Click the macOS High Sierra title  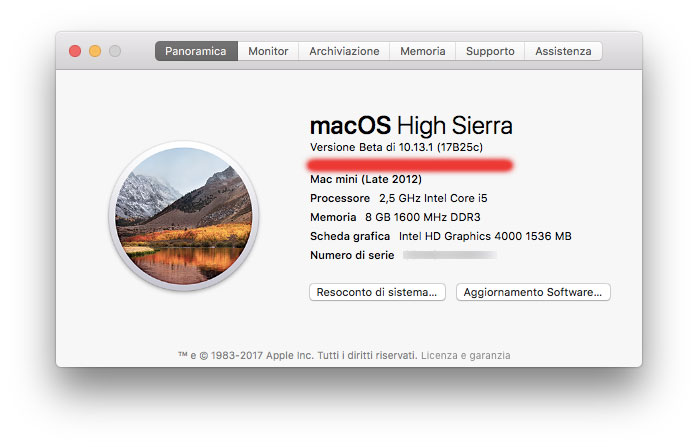(411, 125)
